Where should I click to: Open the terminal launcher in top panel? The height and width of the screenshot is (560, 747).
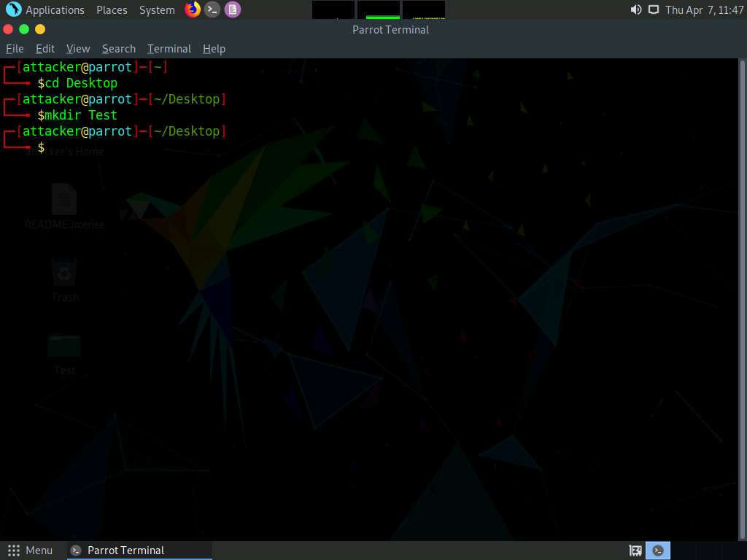212,9
